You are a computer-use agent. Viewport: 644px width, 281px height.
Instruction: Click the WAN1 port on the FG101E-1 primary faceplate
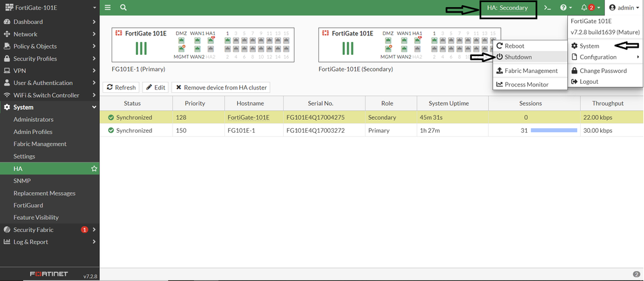[197, 40]
